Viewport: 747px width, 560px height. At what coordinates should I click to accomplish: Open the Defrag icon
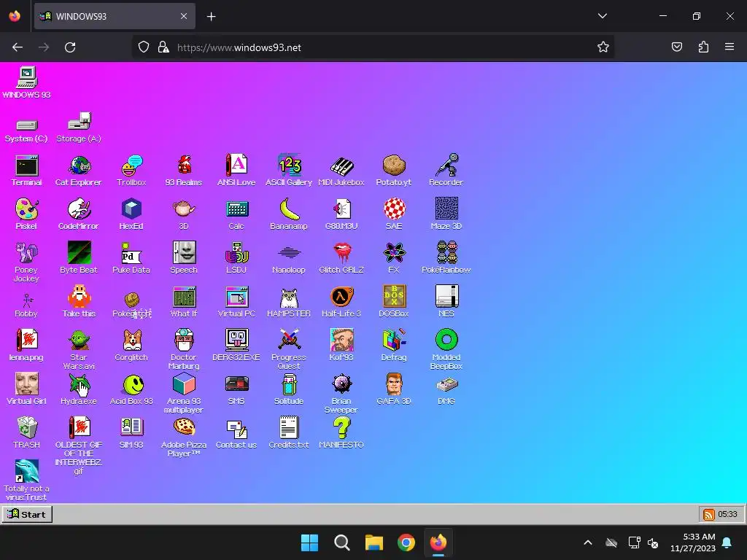pyautogui.click(x=394, y=345)
